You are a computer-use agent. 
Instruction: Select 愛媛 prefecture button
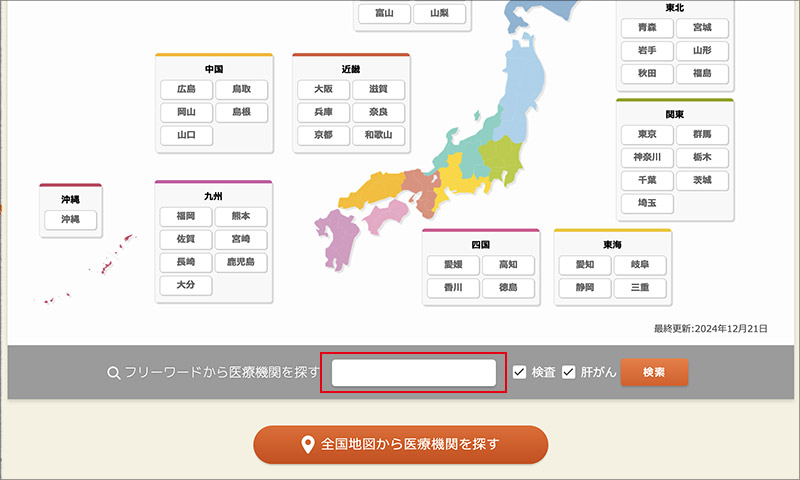pos(453,265)
